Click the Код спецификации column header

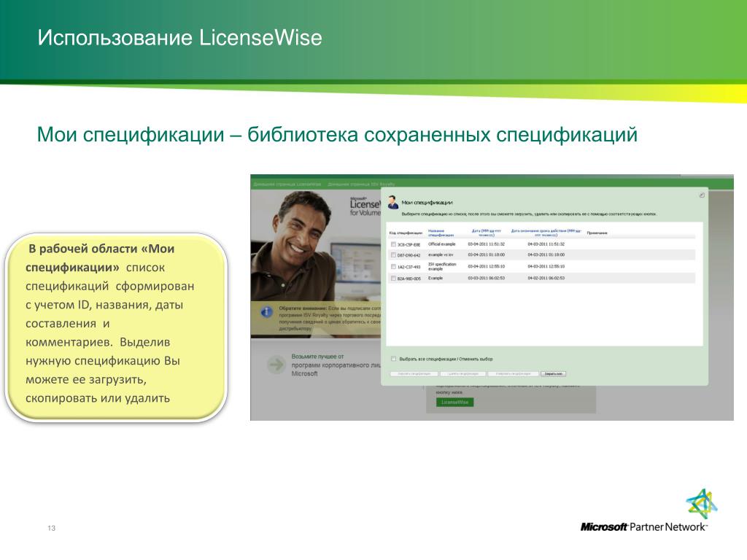406,233
